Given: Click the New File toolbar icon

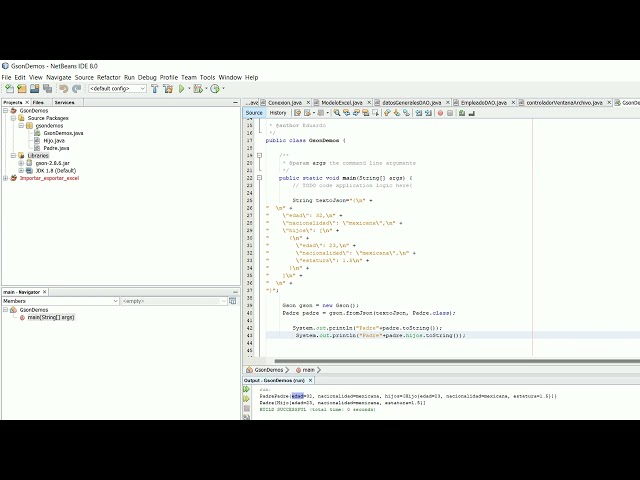Looking at the screenshot, I should 9,89.
